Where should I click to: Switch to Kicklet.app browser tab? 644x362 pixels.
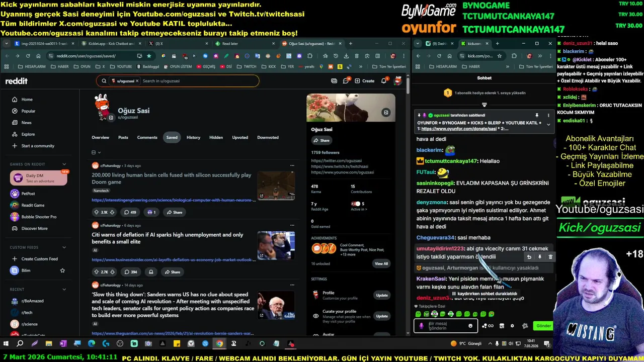(x=112, y=44)
